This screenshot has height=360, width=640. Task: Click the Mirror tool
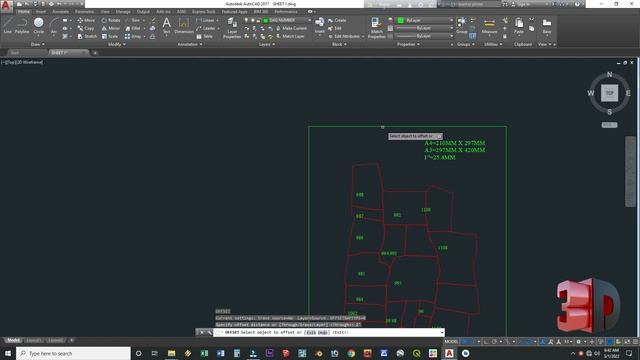coord(111,28)
